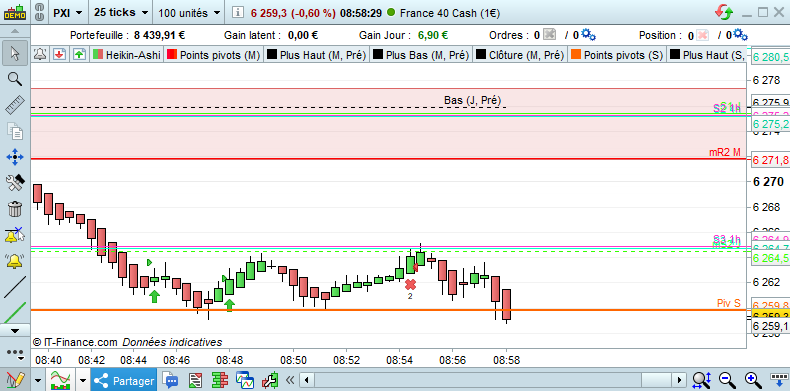Click the zoom with vertical arrows icon
Screen dimensions: 790x391
[702, 380]
